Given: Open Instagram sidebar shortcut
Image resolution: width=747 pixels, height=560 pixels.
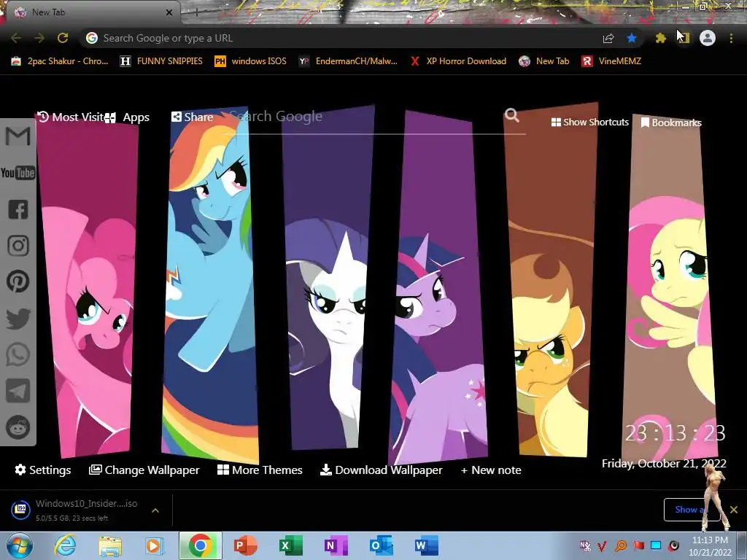Looking at the screenshot, I should [x=18, y=246].
